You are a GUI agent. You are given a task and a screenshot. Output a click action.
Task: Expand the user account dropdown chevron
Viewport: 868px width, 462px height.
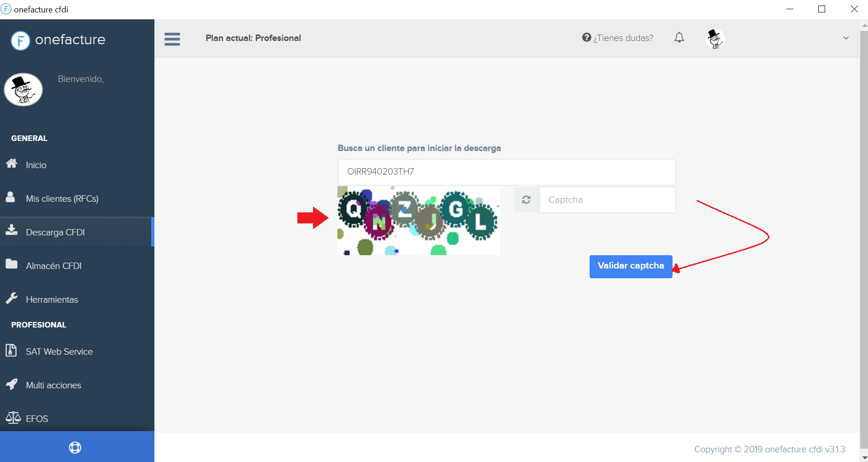click(846, 38)
